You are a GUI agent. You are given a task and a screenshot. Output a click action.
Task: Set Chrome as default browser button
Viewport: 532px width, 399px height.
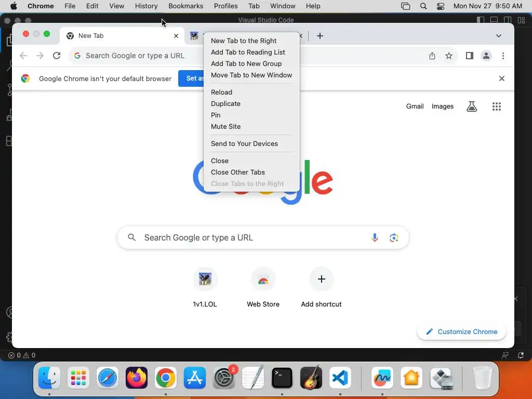pos(191,78)
